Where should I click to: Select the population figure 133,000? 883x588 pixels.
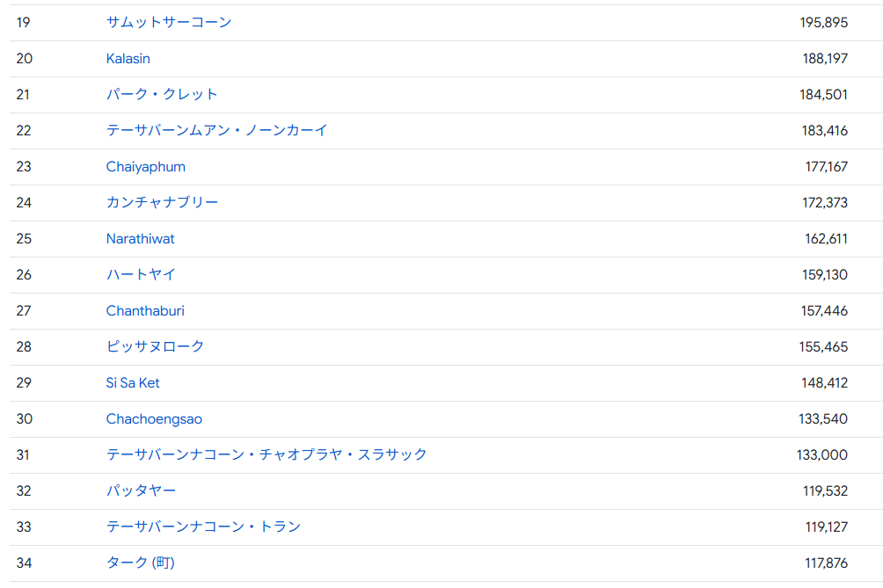822,454
